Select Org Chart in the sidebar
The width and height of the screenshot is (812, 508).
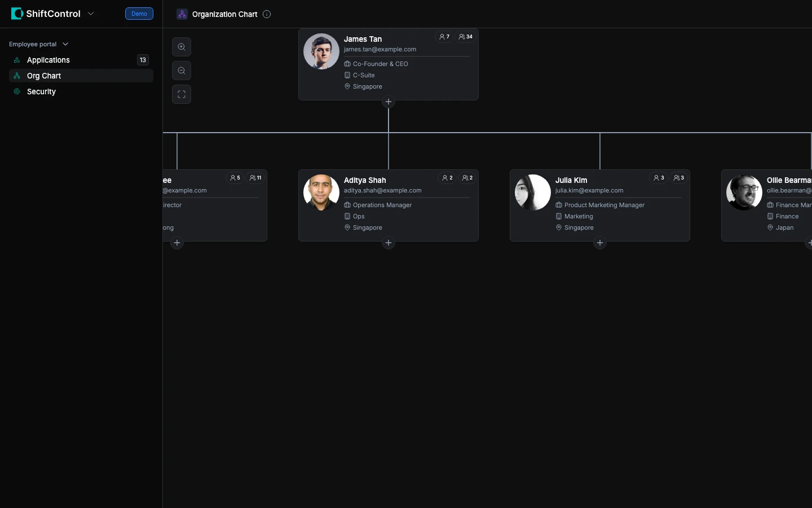pyautogui.click(x=44, y=76)
